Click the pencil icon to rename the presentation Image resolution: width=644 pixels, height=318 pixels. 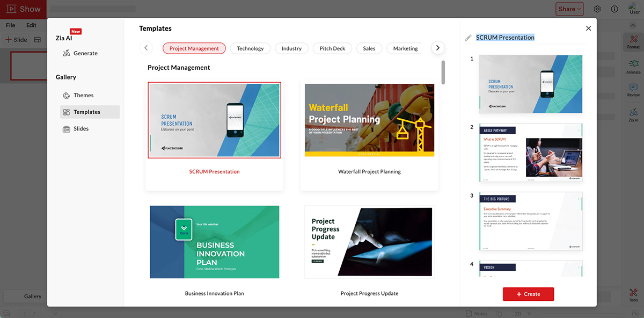tap(467, 37)
